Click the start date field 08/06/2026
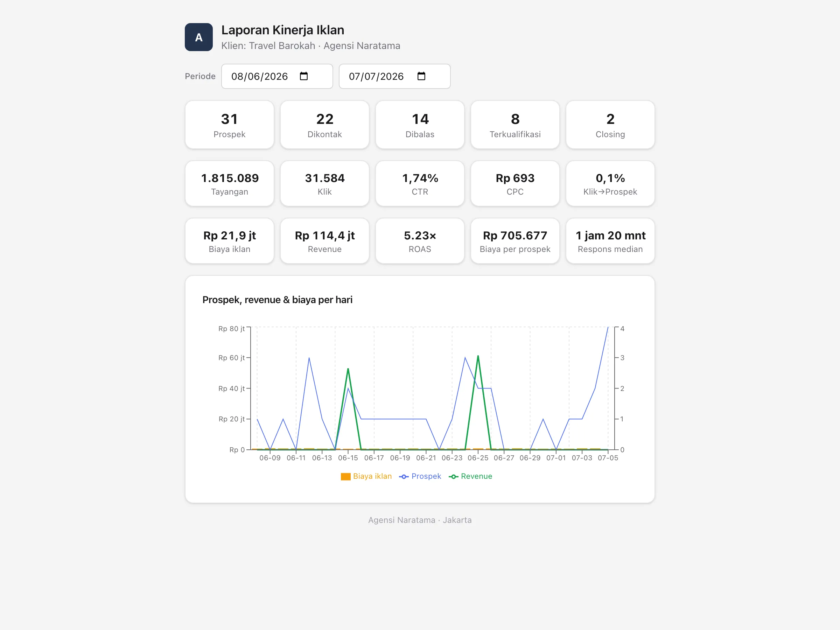The height and width of the screenshot is (630, 840). (x=277, y=76)
